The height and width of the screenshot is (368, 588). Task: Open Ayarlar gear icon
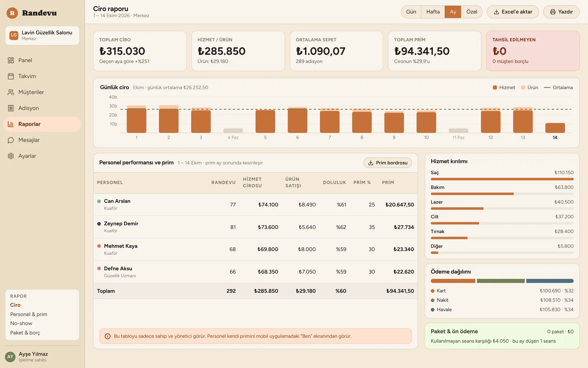pos(11,156)
